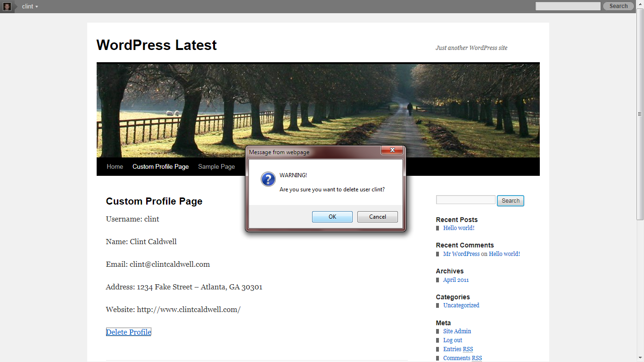Open the Uncategorized category link
Image resolution: width=644 pixels, height=362 pixels.
point(461,305)
